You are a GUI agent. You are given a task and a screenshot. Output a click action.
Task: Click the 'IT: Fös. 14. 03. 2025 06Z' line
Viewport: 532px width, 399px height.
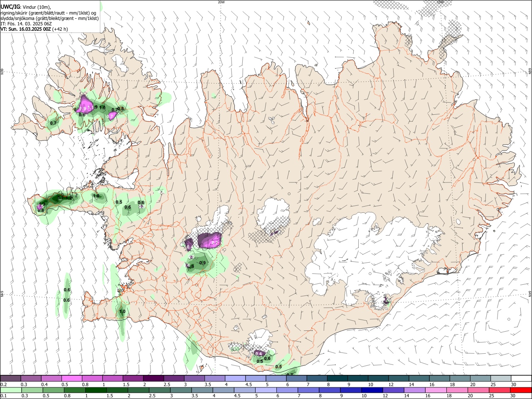click(x=26, y=24)
